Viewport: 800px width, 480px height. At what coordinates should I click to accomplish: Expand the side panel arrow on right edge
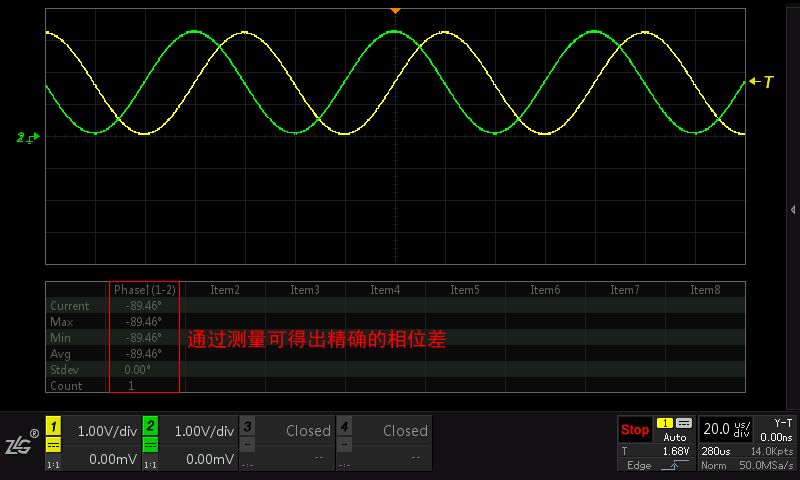793,210
